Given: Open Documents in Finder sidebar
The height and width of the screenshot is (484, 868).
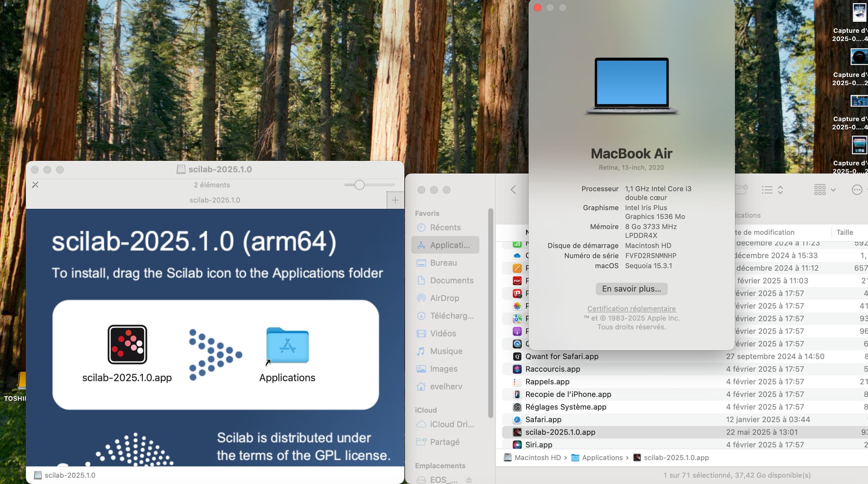Looking at the screenshot, I should (445, 280).
